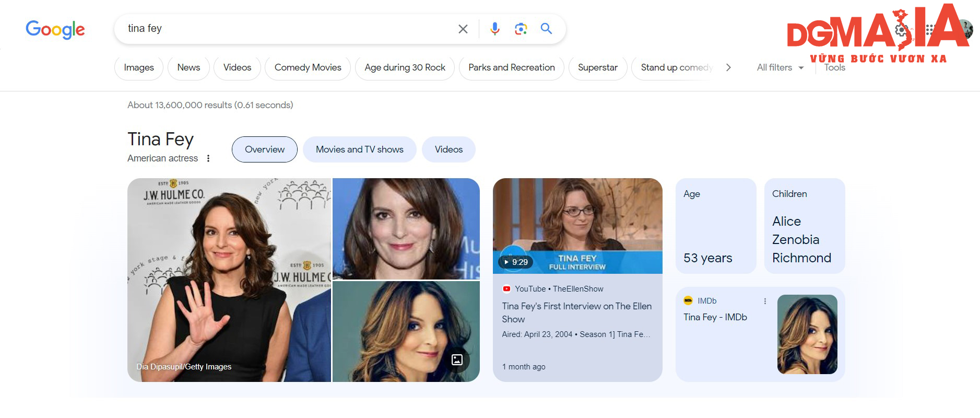This screenshot has width=980, height=418.
Task: Start a voice search with the microphone
Action: [x=494, y=29]
